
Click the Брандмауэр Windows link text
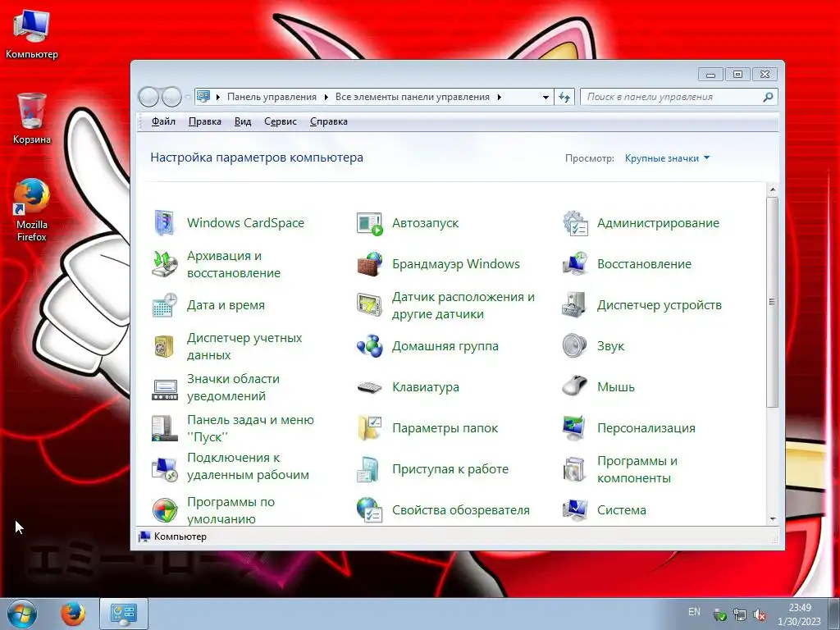(456, 264)
